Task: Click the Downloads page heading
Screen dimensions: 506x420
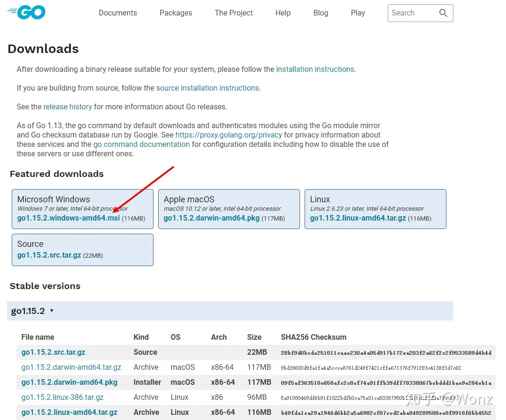Action: [43, 49]
